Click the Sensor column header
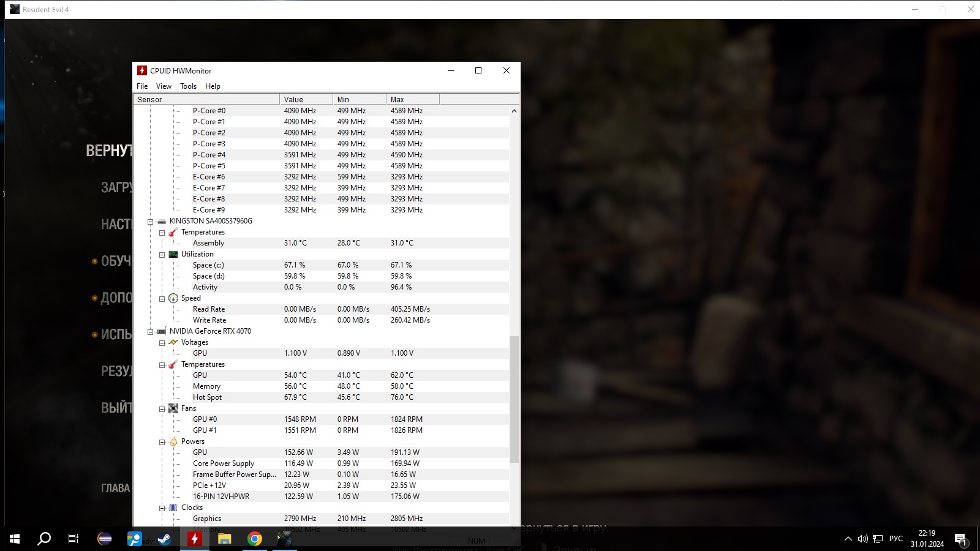 (206, 99)
